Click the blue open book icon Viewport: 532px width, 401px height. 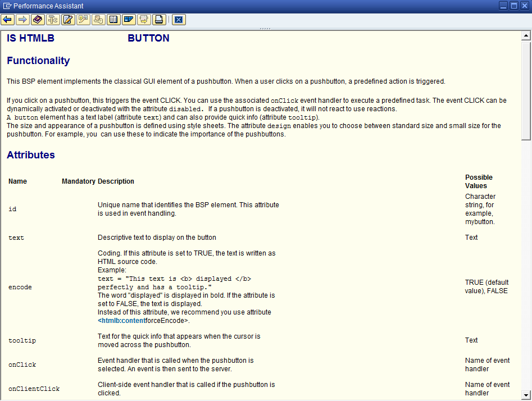pos(129,20)
